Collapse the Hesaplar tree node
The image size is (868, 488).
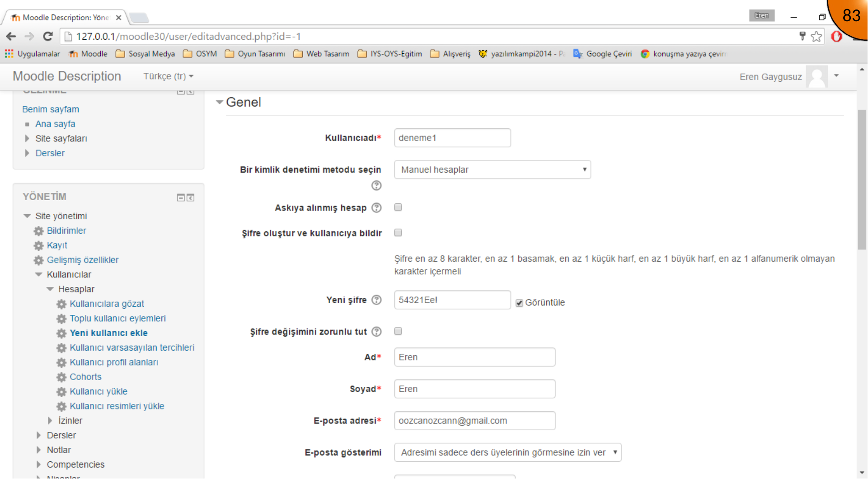tap(50, 289)
